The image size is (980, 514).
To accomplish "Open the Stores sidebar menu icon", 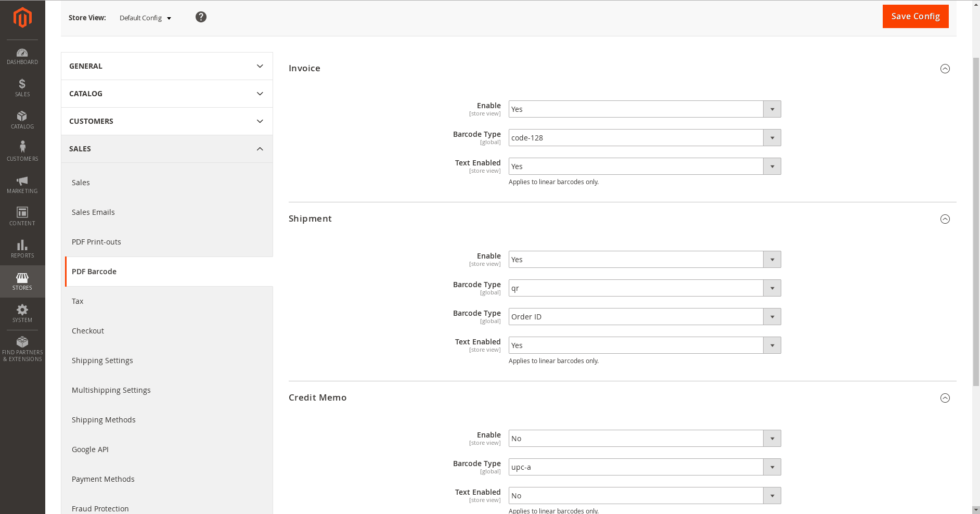I will pyautogui.click(x=22, y=281).
